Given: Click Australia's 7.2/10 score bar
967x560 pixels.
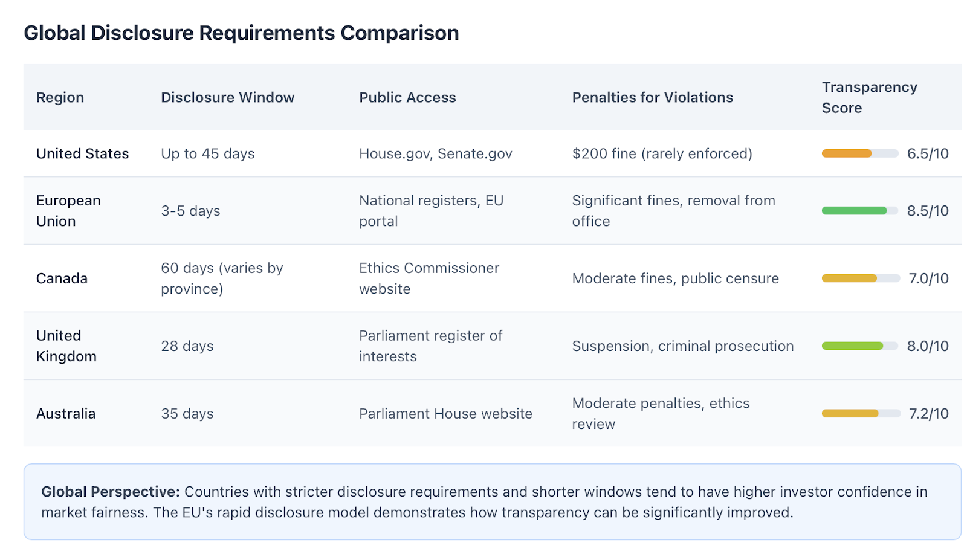Looking at the screenshot, I should [861, 414].
